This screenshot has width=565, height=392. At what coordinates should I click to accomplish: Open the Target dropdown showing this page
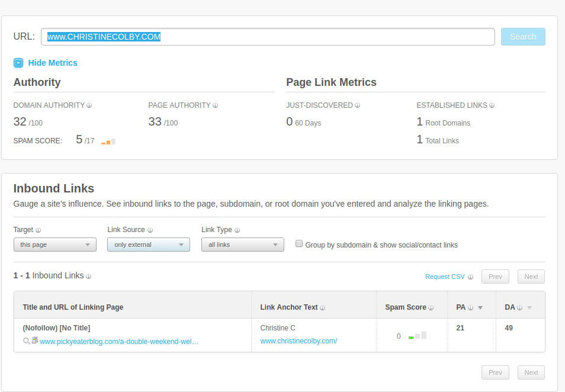click(54, 245)
